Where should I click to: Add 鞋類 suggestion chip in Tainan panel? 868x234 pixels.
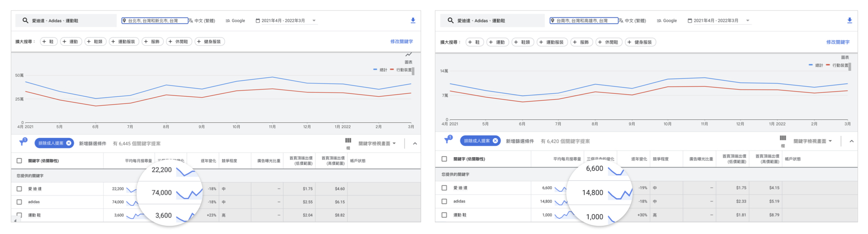click(522, 42)
